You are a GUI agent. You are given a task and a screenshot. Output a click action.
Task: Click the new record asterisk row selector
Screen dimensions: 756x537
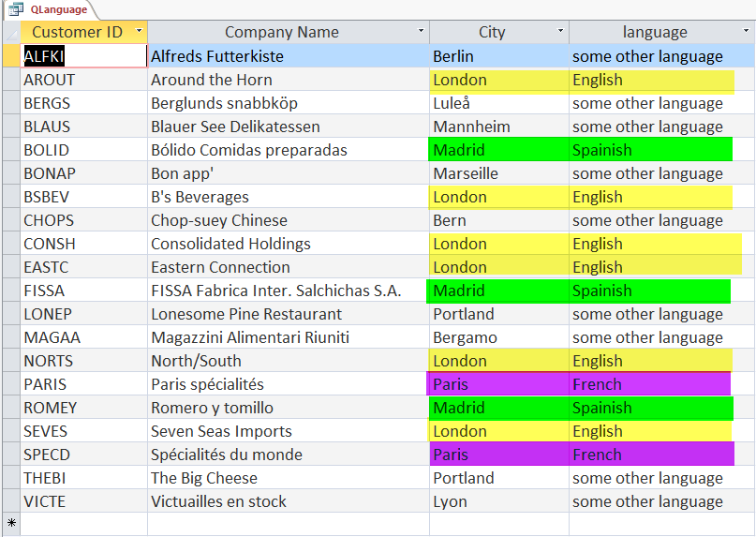click(x=10, y=523)
